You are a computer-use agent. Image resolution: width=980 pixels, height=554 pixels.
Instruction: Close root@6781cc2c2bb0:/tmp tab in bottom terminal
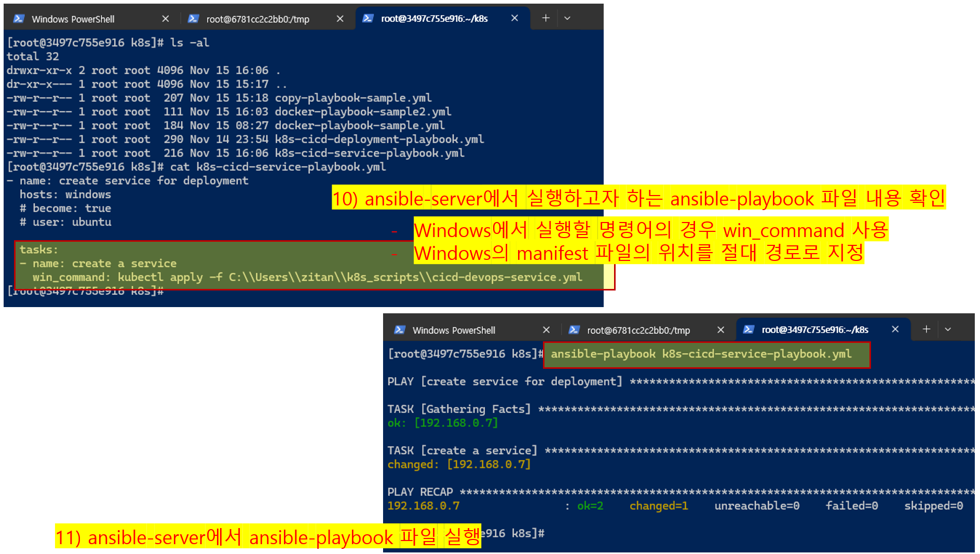point(720,330)
